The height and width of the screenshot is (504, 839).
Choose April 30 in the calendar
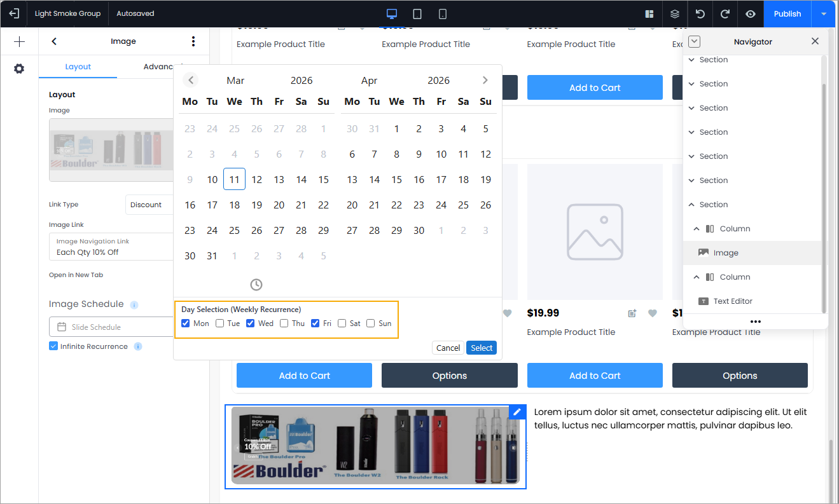pyautogui.click(x=419, y=231)
